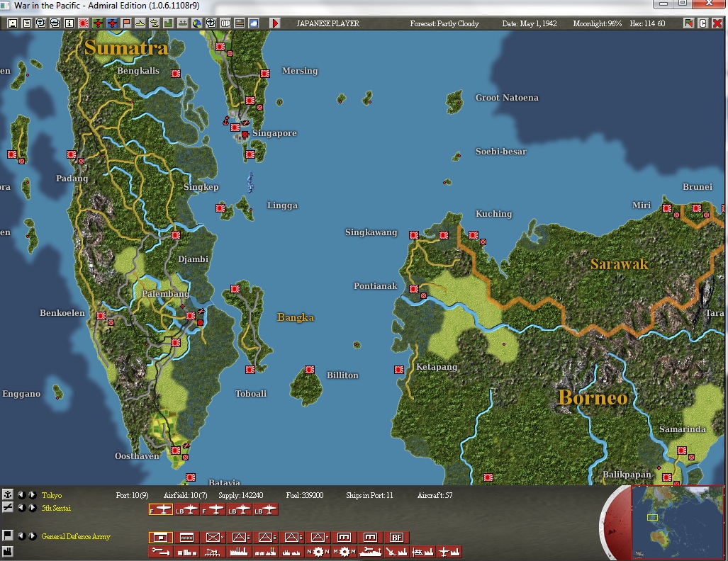
Task: Click the information 'i' toolbar icon
Action: 69,23
